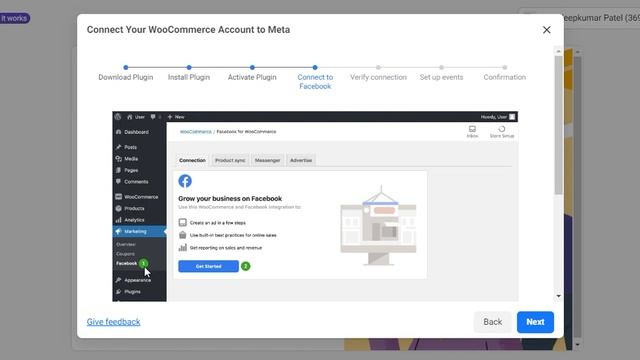Open the Overview submenu item
The height and width of the screenshot is (360, 640).
(126, 244)
